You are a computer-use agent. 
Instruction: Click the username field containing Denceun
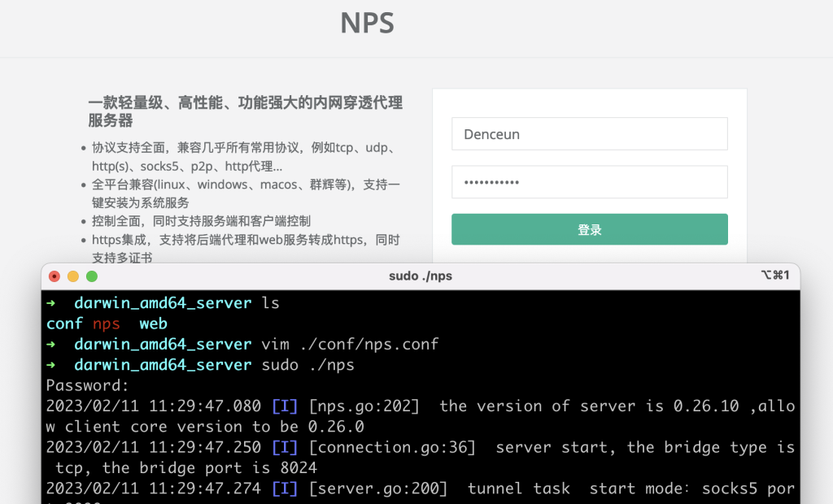589,134
